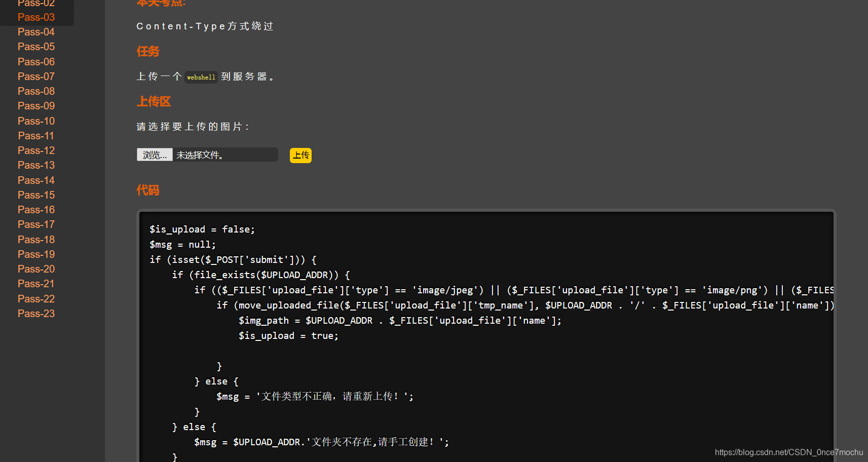868x462 pixels.
Task: Select the last entry Pass-23
Action: click(x=36, y=314)
